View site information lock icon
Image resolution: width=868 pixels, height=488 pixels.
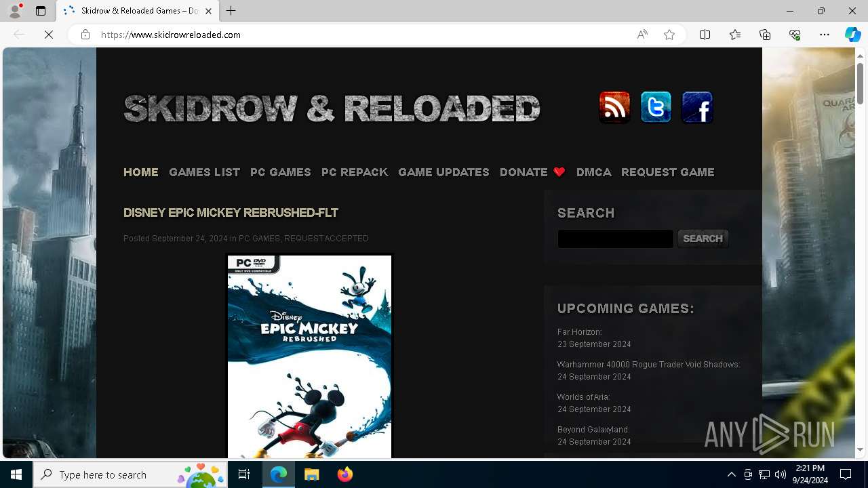point(85,35)
